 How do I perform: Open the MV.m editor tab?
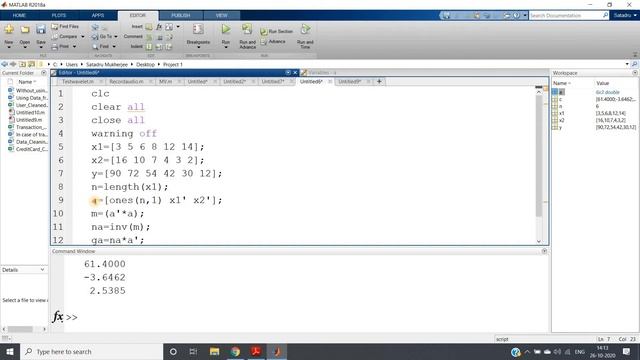[x=165, y=82]
